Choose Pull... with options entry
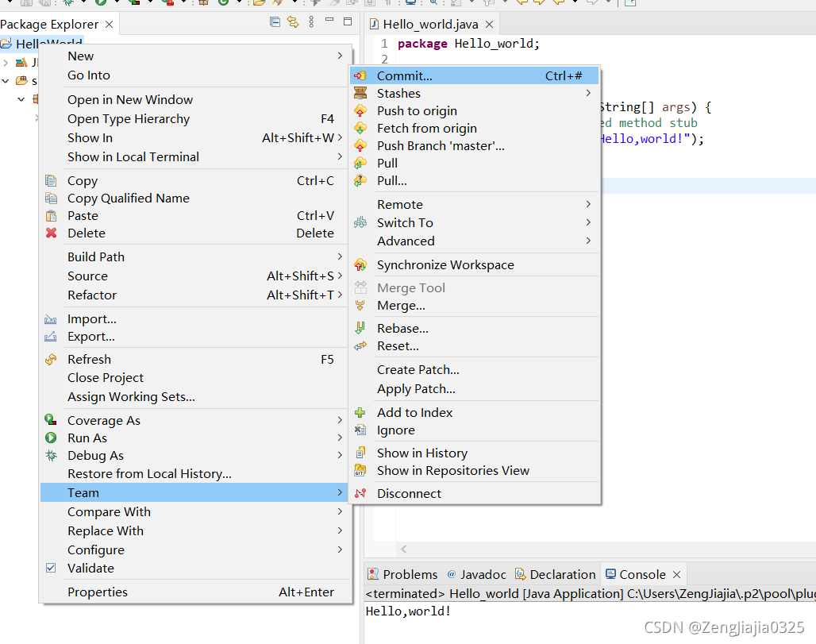Viewport: 816px width, 644px height. 475,180
